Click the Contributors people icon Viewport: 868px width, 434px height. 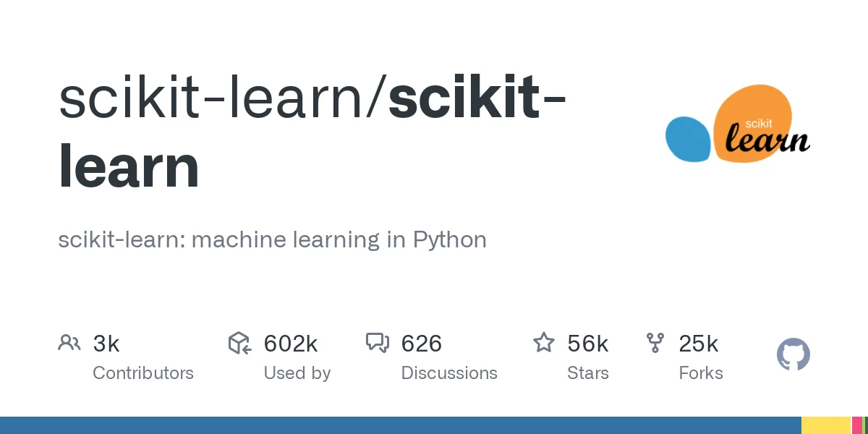click(69, 343)
